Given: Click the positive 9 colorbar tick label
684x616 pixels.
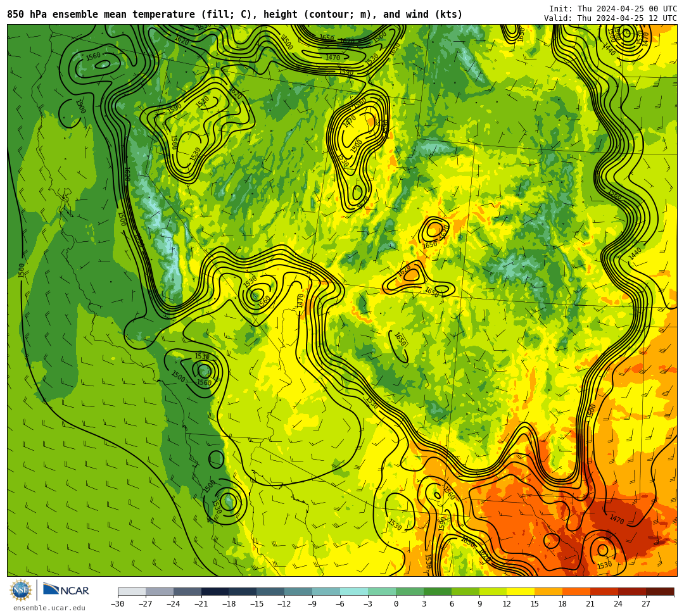Looking at the screenshot, I should click(479, 604).
